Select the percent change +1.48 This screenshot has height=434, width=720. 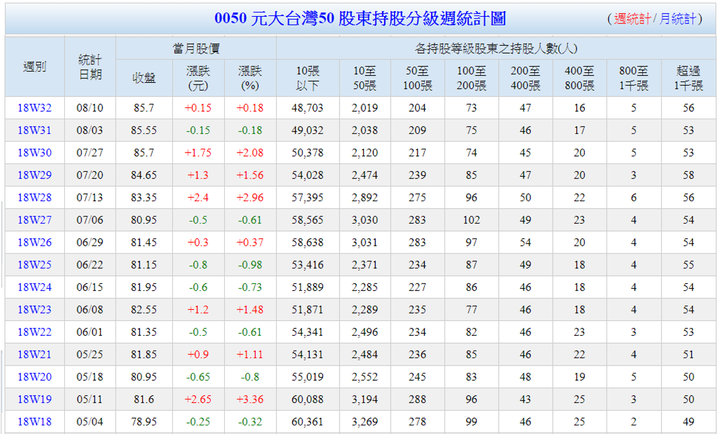(x=250, y=310)
